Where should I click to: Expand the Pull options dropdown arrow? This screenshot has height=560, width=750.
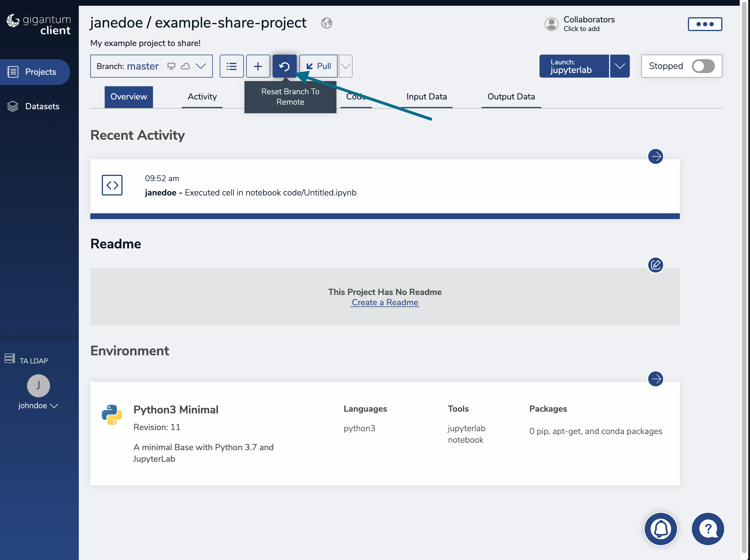tap(345, 66)
